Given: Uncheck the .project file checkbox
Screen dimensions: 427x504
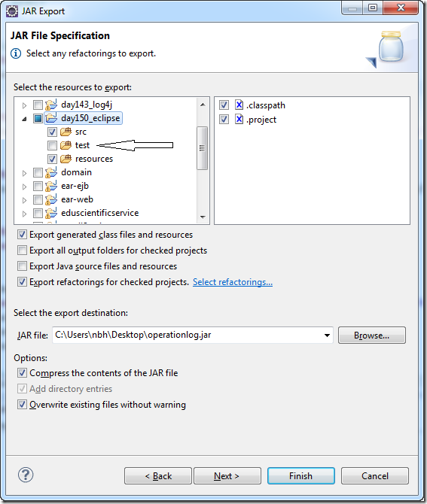Looking at the screenshot, I should click(x=224, y=120).
